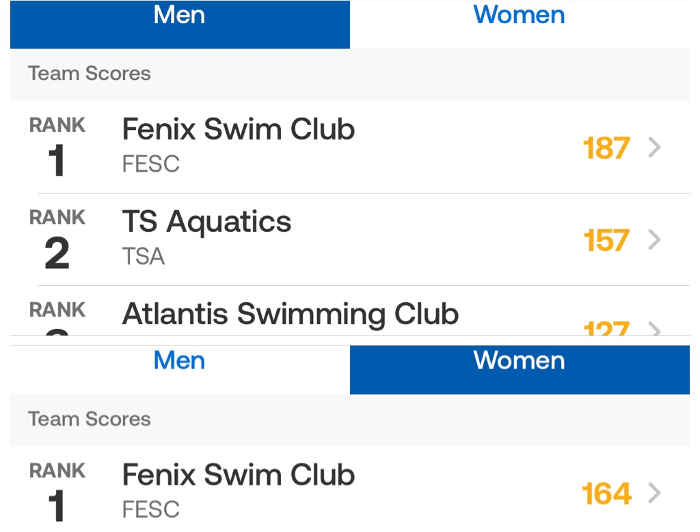Click FESC abbreviation in women's list
The height and width of the screenshot is (532, 700).
(x=150, y=510)
